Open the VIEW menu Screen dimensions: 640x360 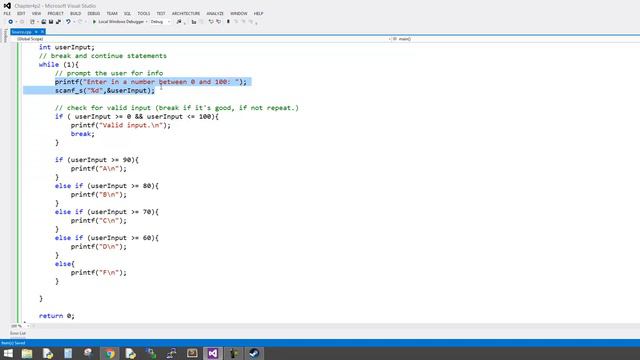click(36, 13)
